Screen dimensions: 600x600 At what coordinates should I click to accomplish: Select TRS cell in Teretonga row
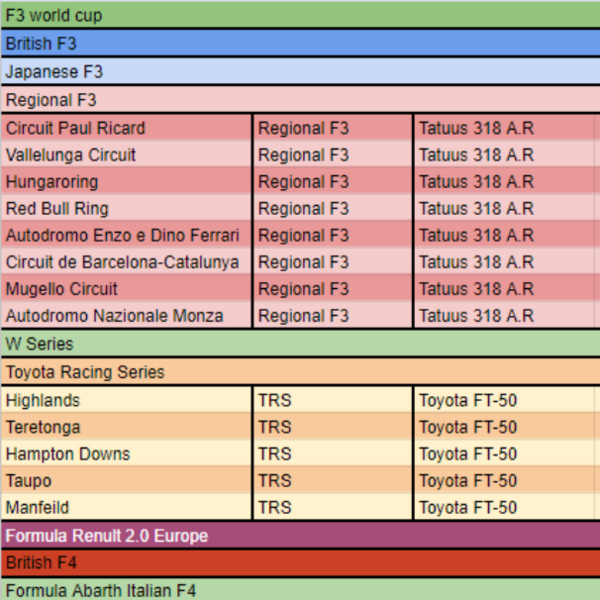pyautogui.click(x=333, y=427)
